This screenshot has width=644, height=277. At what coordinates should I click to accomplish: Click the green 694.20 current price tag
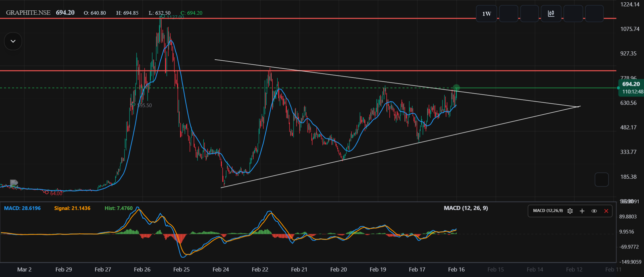click(631, 84)
